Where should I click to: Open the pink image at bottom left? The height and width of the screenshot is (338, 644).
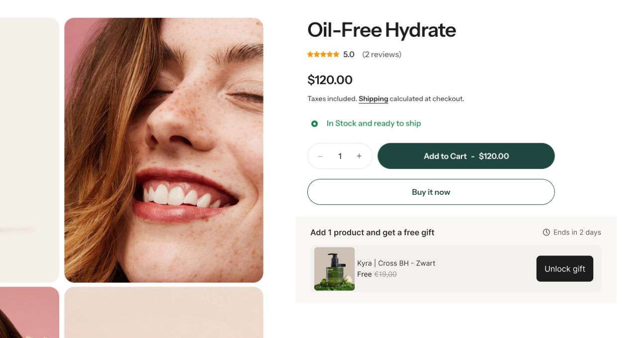click(x=29, y=312)
